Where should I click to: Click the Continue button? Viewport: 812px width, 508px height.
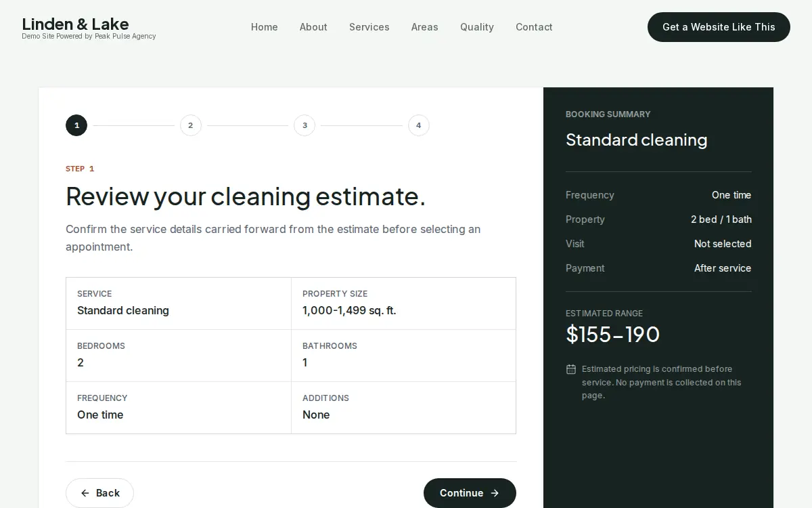[x=470, y=493]
